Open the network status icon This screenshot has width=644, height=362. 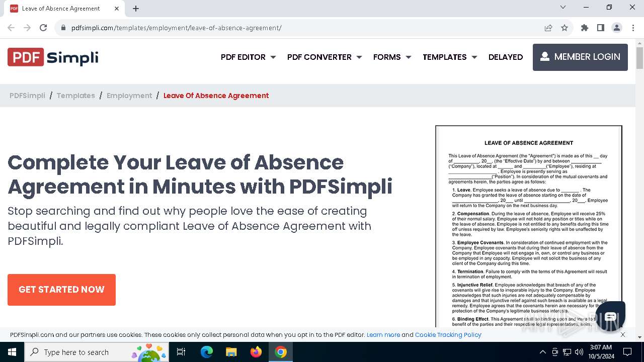coord(567,352)
